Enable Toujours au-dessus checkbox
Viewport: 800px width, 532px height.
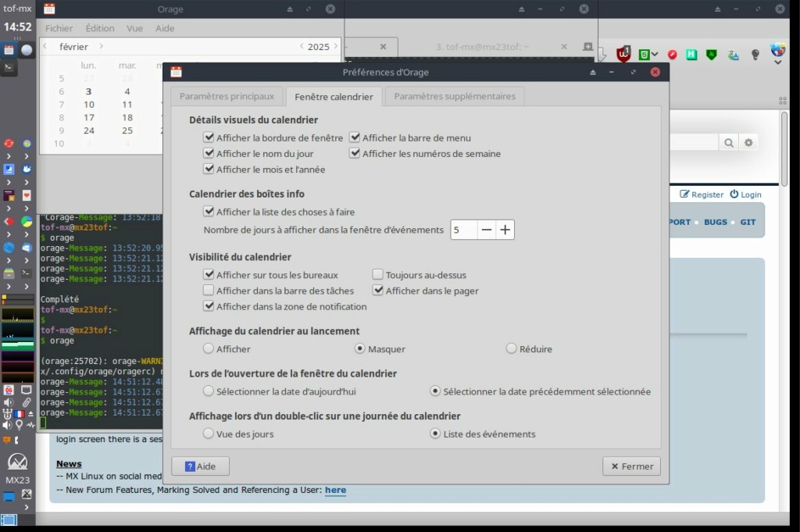tap(377, 274)
